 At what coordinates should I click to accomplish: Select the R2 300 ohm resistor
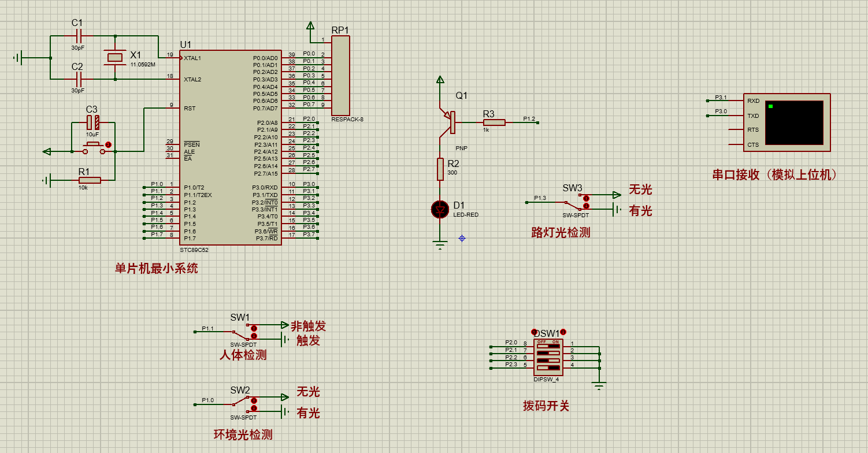(x=440, y=169)
